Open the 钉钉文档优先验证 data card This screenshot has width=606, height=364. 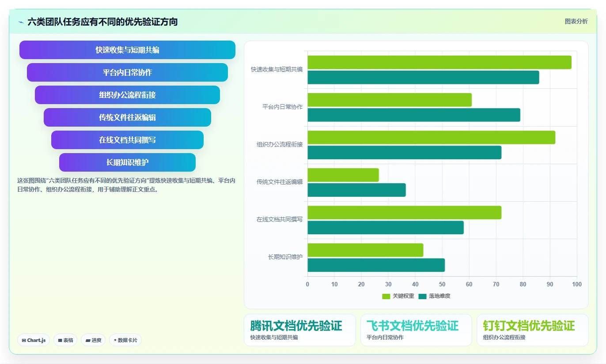pyautogui.click(x=533, y=330)
